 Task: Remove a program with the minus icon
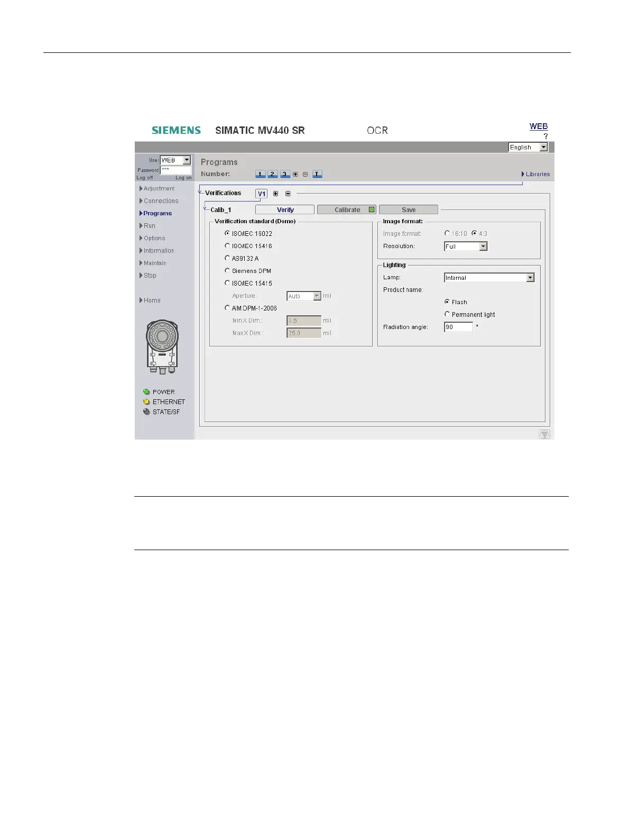(x=305, y=174)
